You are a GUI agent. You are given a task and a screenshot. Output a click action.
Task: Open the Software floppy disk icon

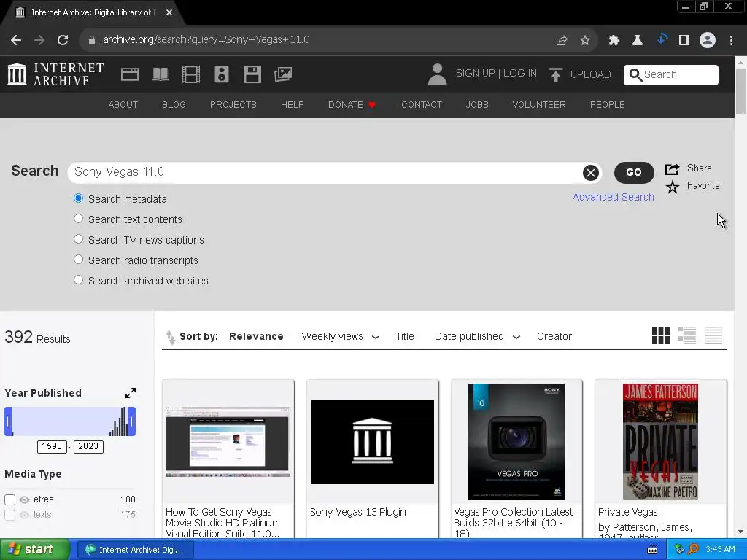(252, 74)
